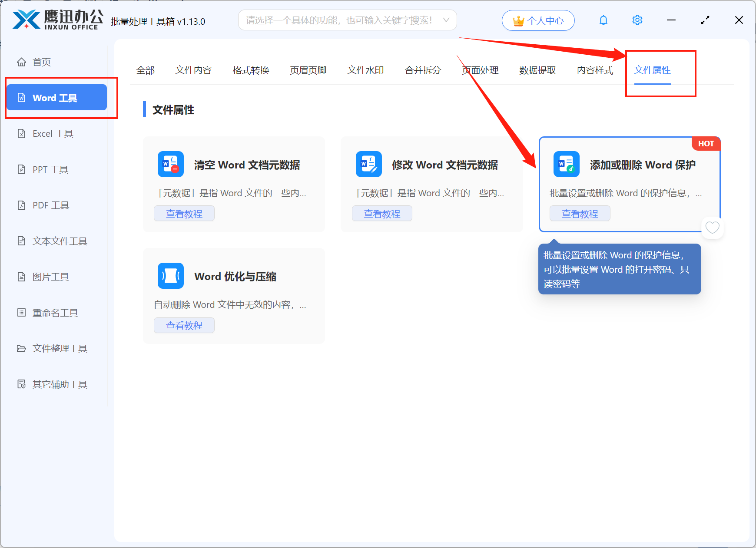Click Word 优化与压缩 description text

pyautogui.click(x=230, y=305)
